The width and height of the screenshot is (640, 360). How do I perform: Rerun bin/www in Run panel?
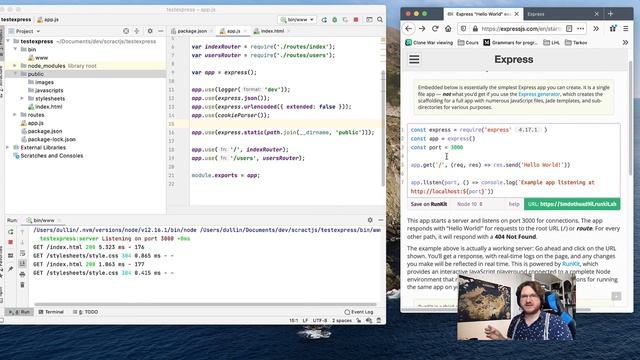pos(11,232)
